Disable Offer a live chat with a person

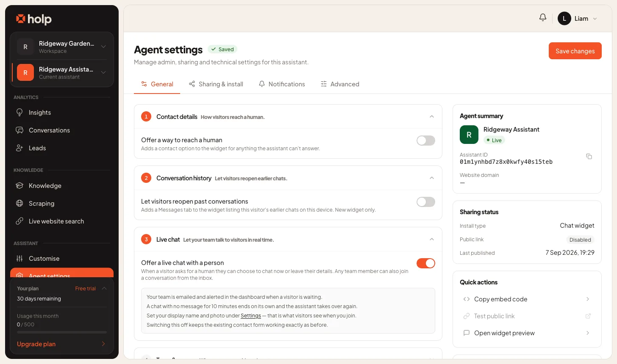pos(426,263)
